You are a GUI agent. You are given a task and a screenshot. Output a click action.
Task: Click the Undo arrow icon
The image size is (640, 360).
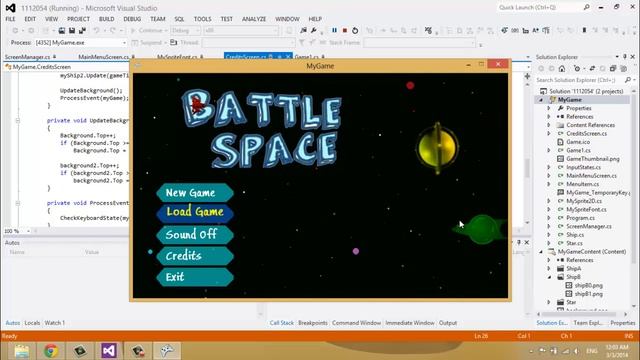point(96,31)
